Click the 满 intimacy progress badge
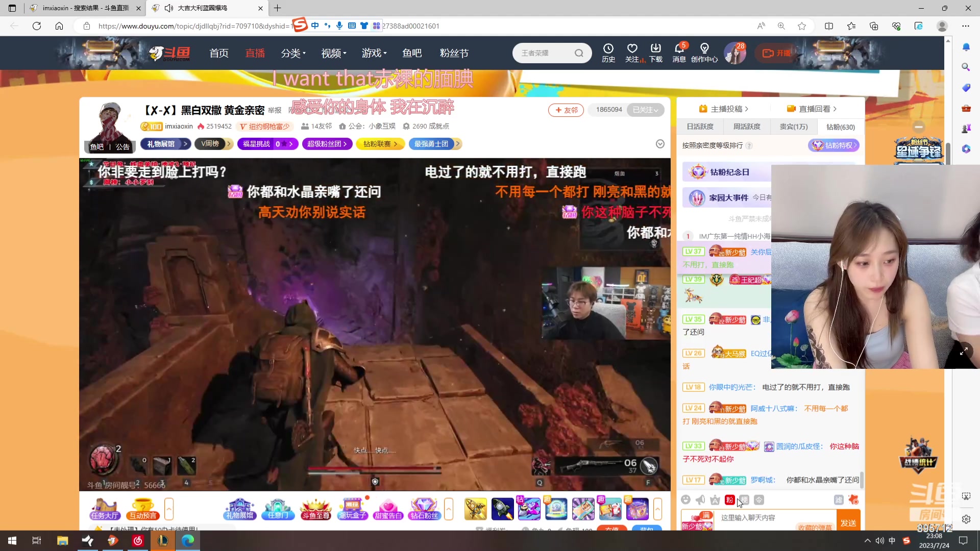 click(705, 515)
